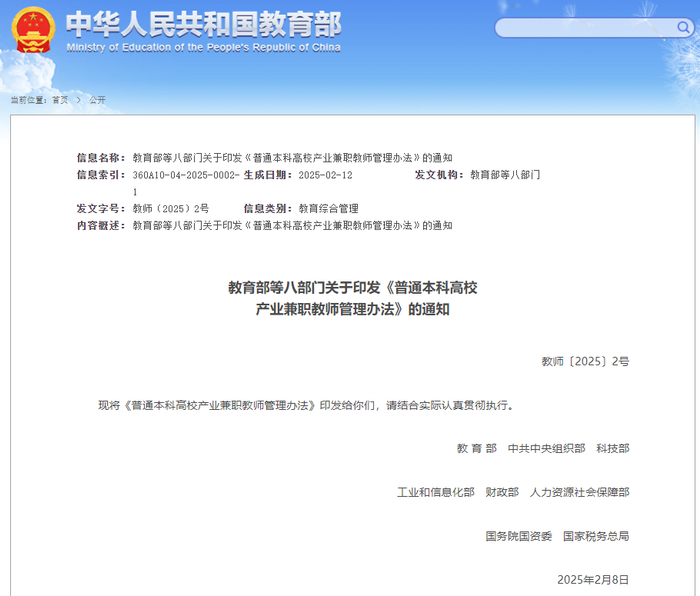Click the Ministry of Education English subtitle
The image size is (700, 596).
[204, 47]
